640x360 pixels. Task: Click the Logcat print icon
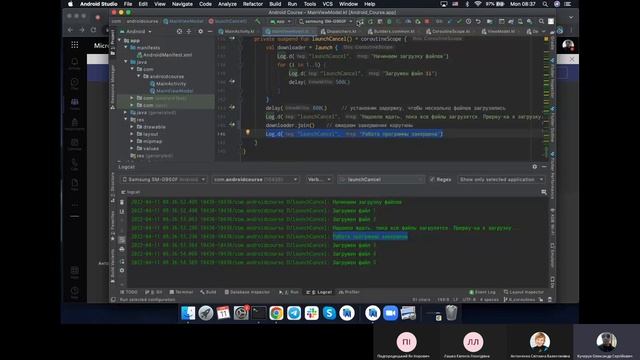point(122,249)
